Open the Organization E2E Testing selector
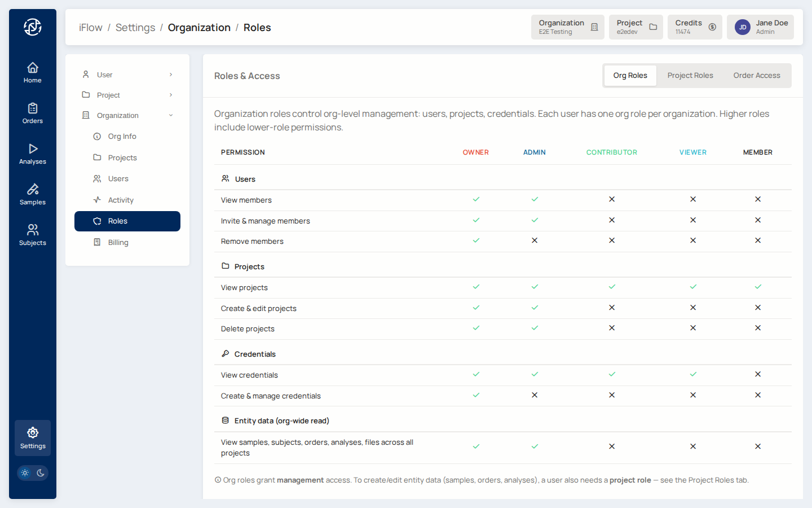 567,27
